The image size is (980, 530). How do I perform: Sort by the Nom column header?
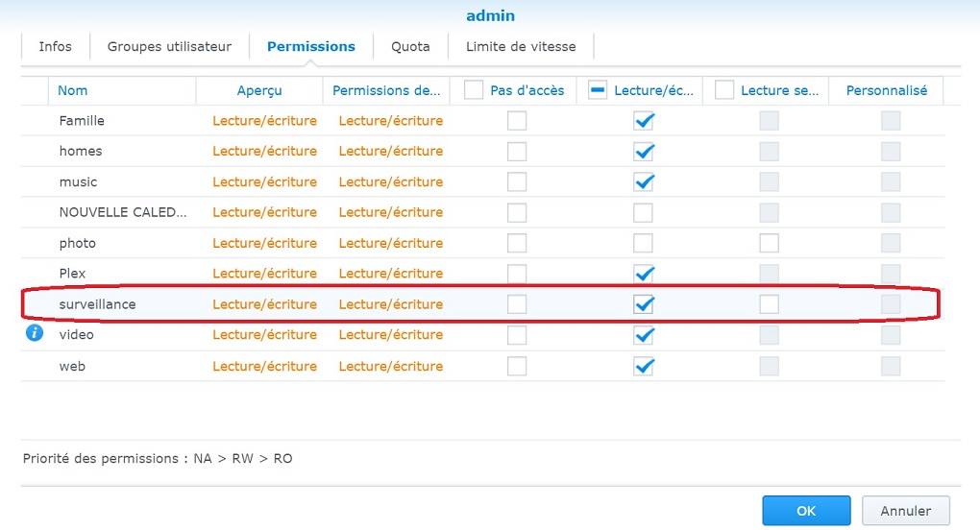click(73, 90)
